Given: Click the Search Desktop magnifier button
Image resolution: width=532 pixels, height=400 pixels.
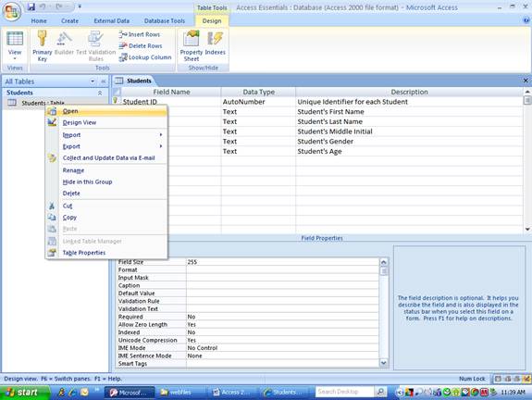Looking at the screenshot, I should click(x=381, y=392).
